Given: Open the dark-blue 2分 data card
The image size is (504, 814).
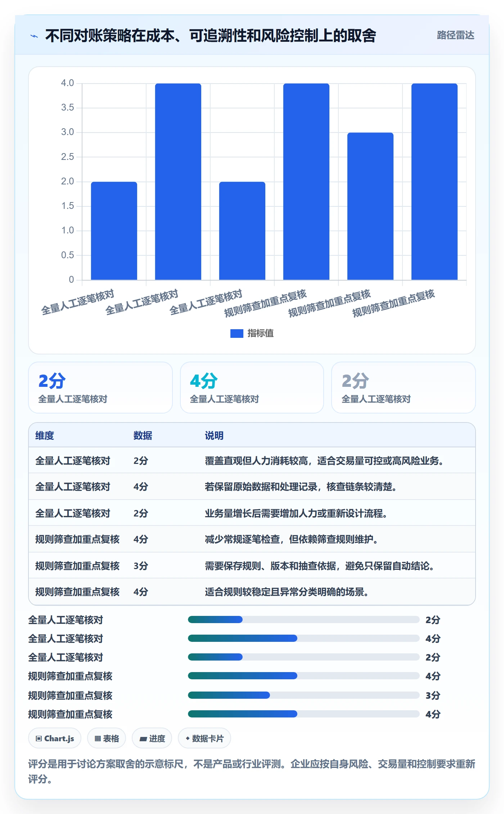Looking at the screenshot, I should (100, 388).
